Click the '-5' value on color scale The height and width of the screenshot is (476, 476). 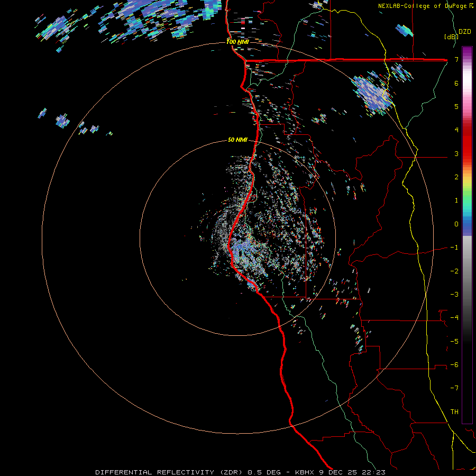(454, 342)
